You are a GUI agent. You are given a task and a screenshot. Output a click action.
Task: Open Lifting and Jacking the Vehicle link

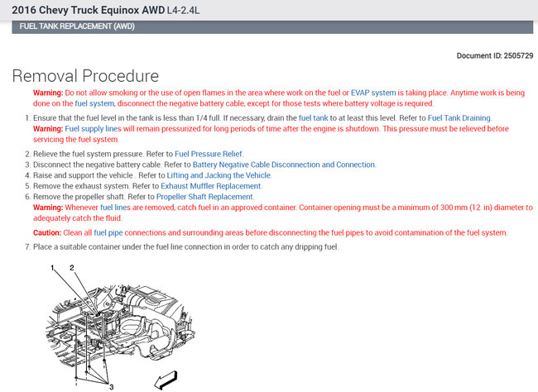click(219, 175)
